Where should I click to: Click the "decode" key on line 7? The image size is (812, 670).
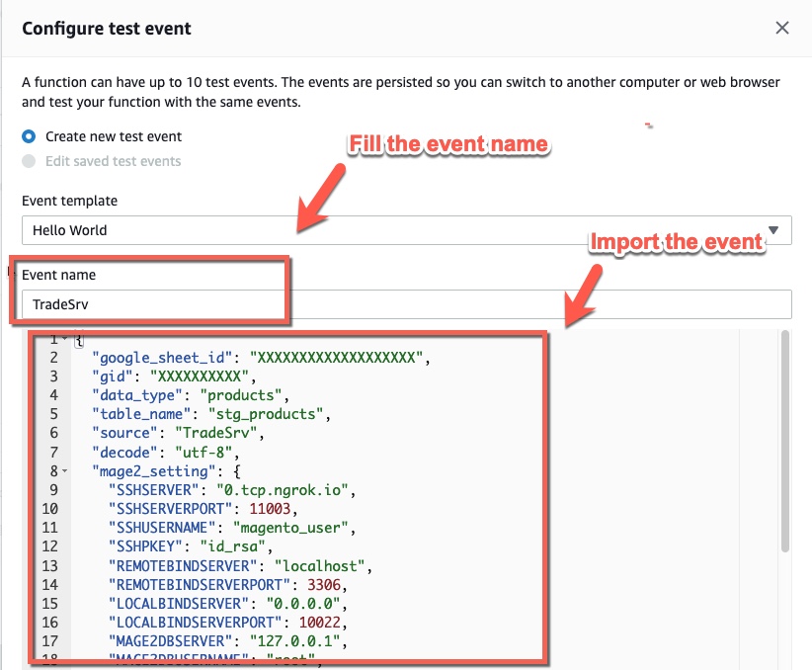tap(124, 453)
